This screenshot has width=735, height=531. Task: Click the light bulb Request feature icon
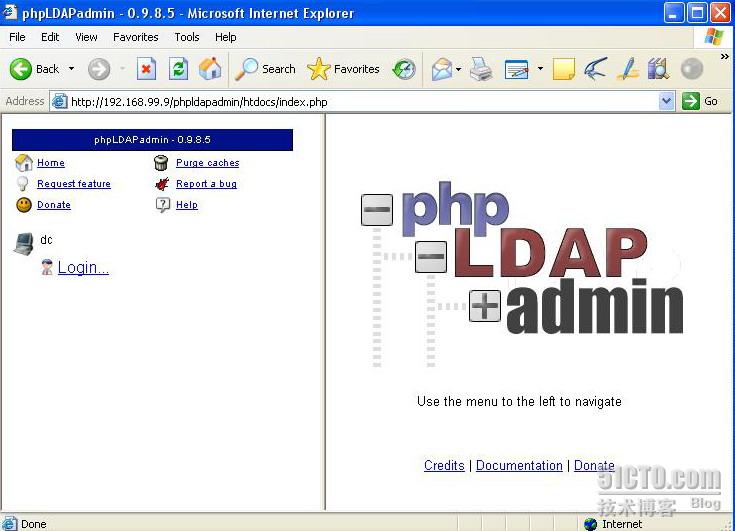(22, 183)
